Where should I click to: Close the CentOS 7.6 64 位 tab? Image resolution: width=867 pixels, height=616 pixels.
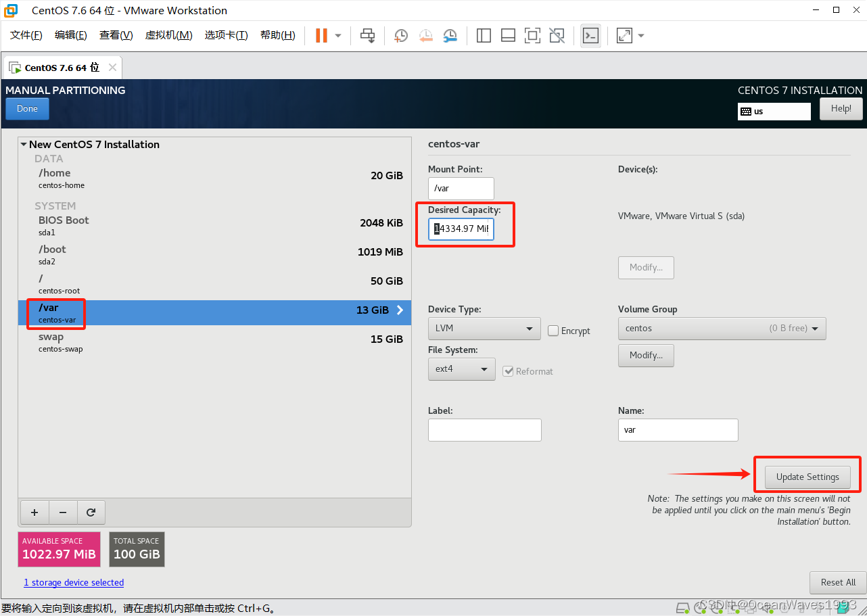(112, 68)
